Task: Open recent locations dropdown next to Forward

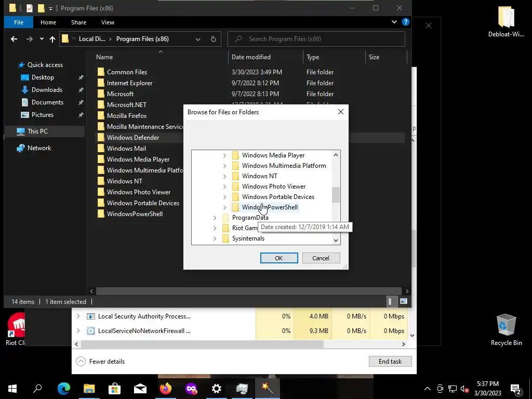Action: coord(42,39)
